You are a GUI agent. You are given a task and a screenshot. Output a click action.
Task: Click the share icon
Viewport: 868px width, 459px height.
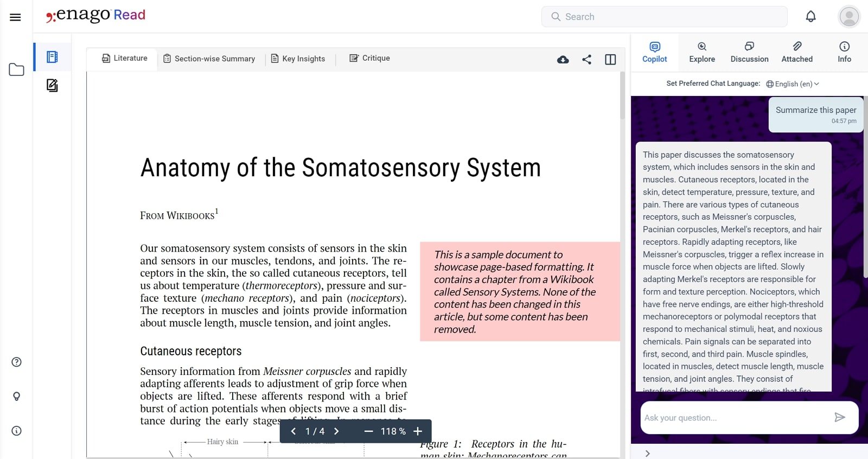(586, 60)
